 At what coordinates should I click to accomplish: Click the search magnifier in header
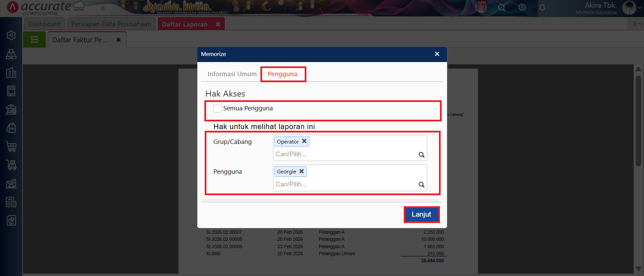point(501,7)
